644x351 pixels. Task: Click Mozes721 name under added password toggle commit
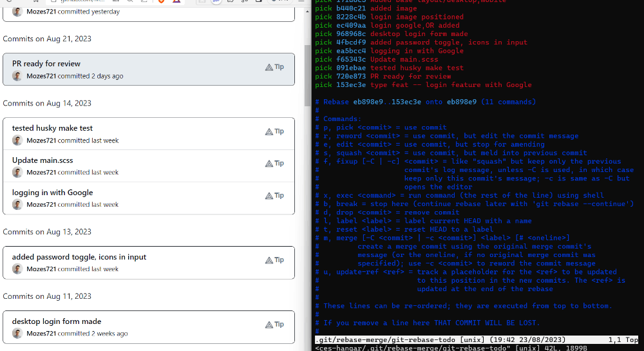[x=41, y=269]
